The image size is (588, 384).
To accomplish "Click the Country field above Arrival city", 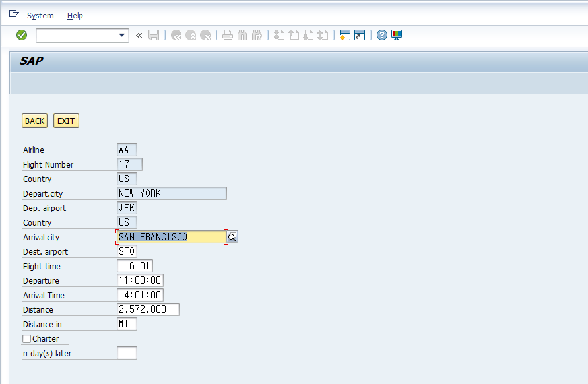I will (127, 222).
